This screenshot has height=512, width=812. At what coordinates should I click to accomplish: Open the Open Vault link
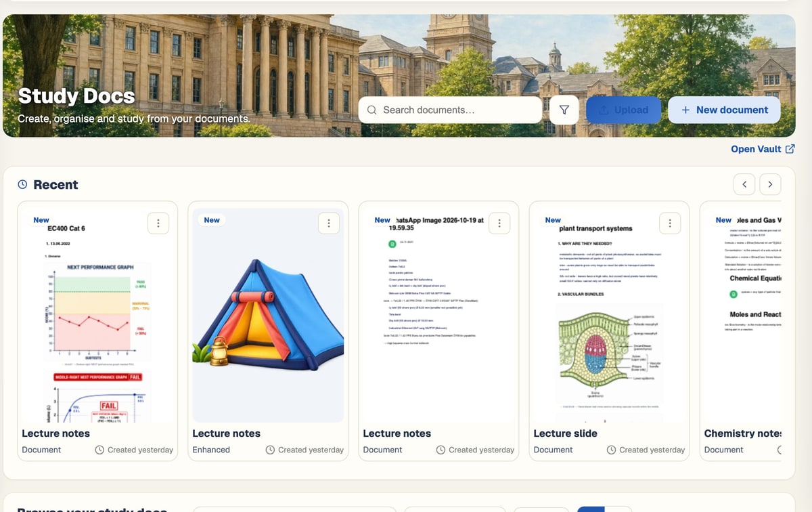coord(763,149)
